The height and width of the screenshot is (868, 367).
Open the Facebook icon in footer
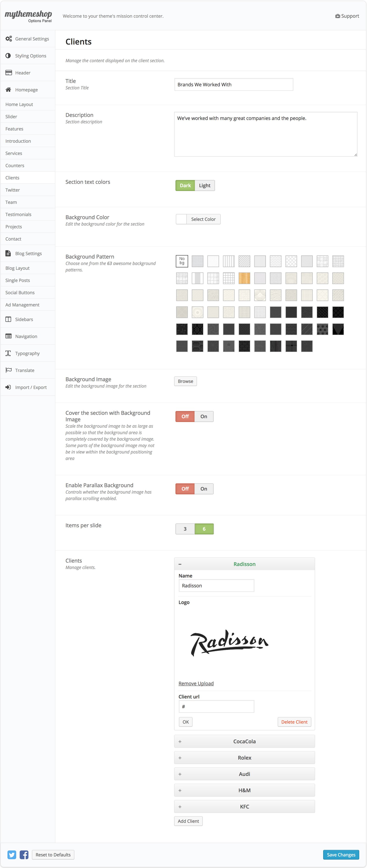(24, 854)
